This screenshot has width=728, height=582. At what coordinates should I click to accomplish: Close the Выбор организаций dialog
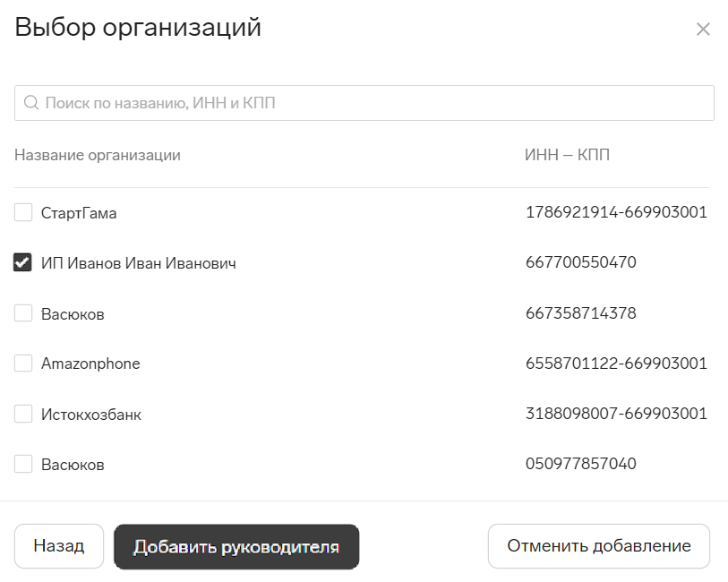point(703,30)
